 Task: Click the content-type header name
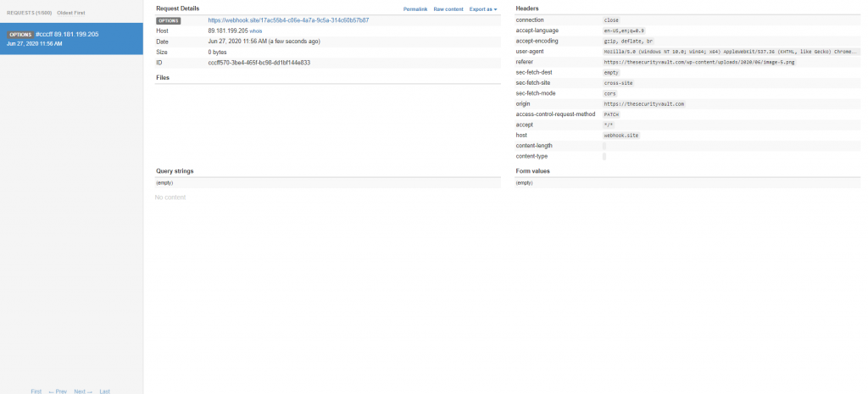pyautogui.click(x=531, y=156)
